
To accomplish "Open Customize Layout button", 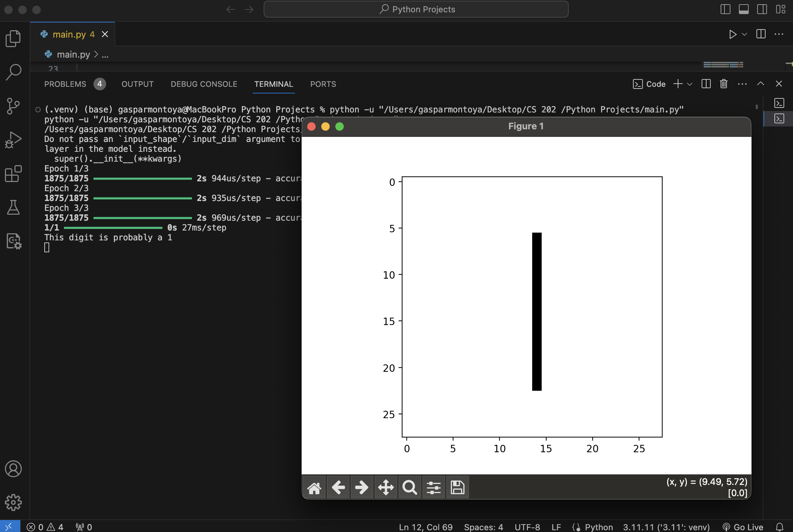I will point(780,9).
